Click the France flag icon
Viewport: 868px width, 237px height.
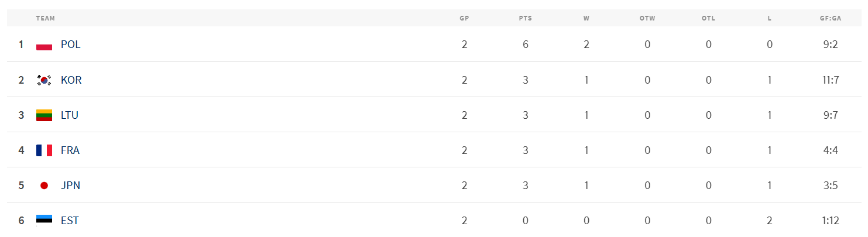tap(44, 150)
